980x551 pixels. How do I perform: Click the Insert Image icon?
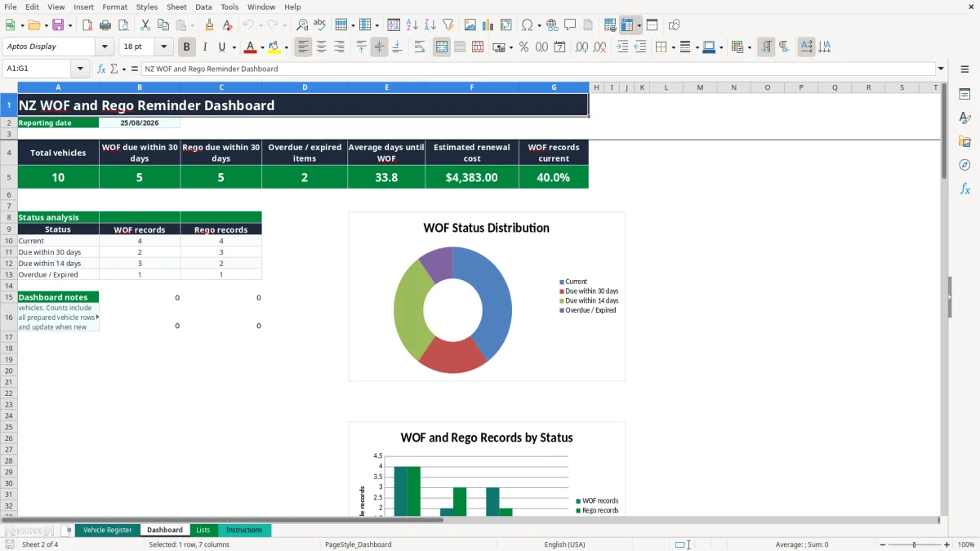coord(470,25)
